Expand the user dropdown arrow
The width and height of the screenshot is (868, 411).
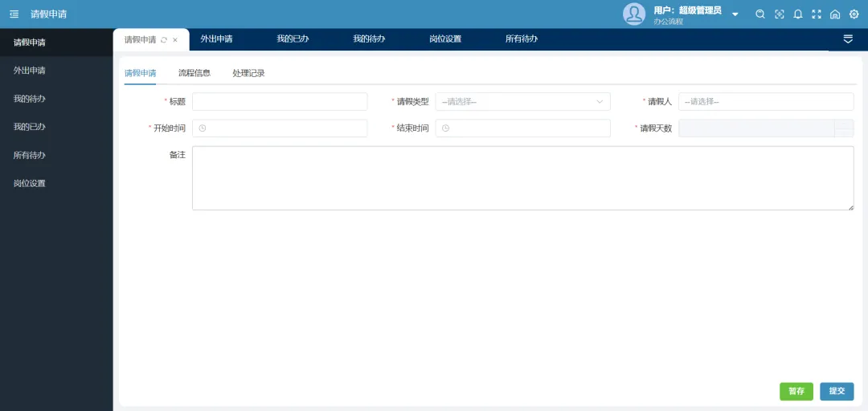[x=735, y=14]
